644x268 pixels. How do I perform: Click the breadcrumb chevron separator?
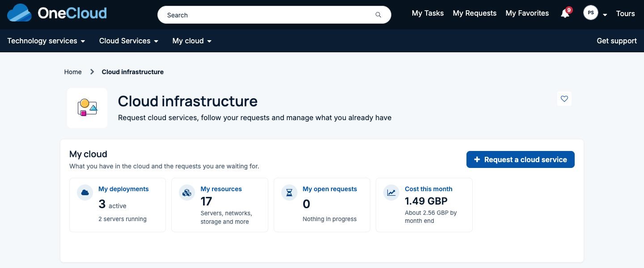92,72
